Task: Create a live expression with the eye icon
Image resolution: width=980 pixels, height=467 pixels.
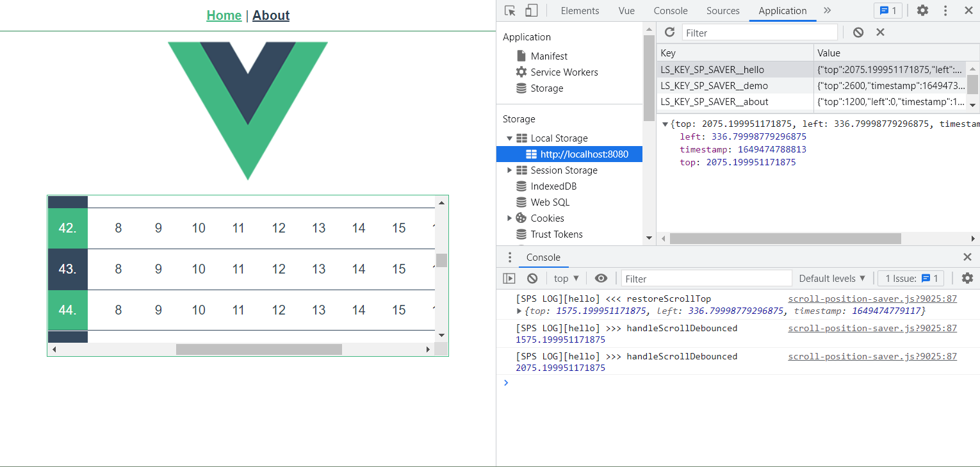Action: coord(601,278)
